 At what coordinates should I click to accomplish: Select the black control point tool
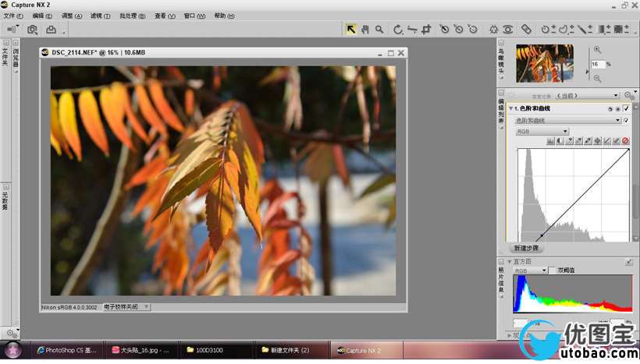tap(444, 30)
